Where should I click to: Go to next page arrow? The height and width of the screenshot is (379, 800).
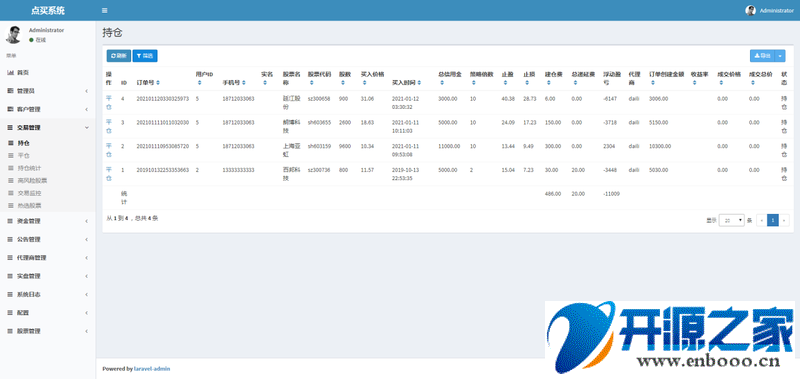pos(784,220)
